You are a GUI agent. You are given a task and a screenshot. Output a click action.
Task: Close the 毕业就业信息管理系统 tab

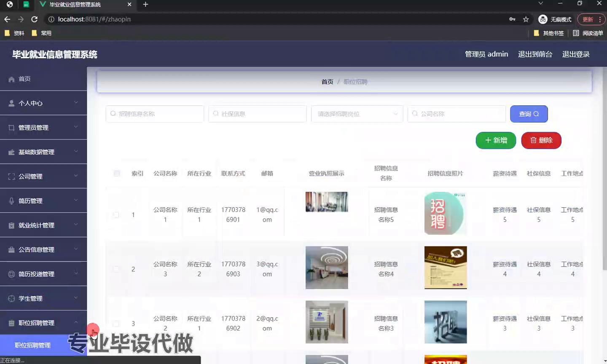click(129, 4)
